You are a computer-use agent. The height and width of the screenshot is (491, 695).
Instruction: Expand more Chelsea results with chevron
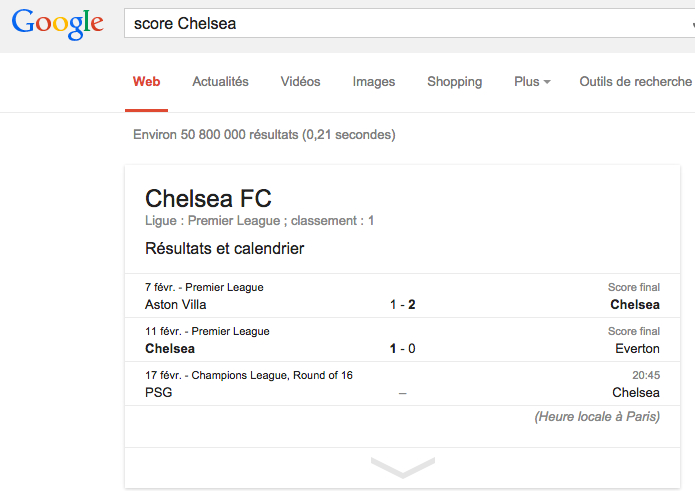pos(402,468)
